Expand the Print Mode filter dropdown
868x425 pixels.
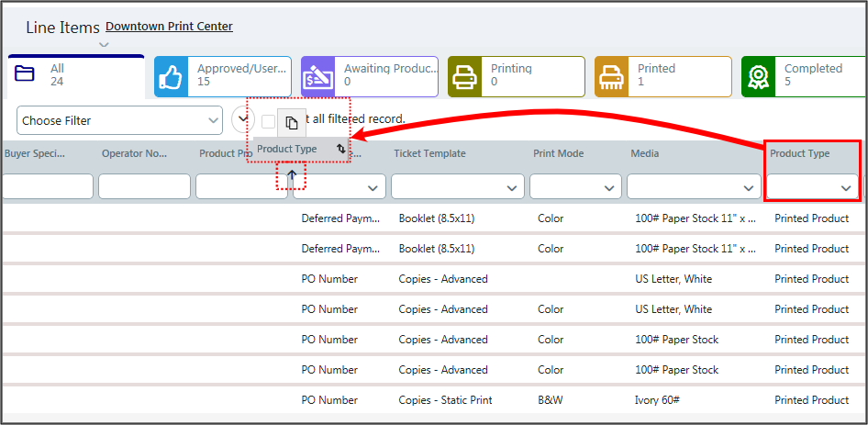(575, 187)
